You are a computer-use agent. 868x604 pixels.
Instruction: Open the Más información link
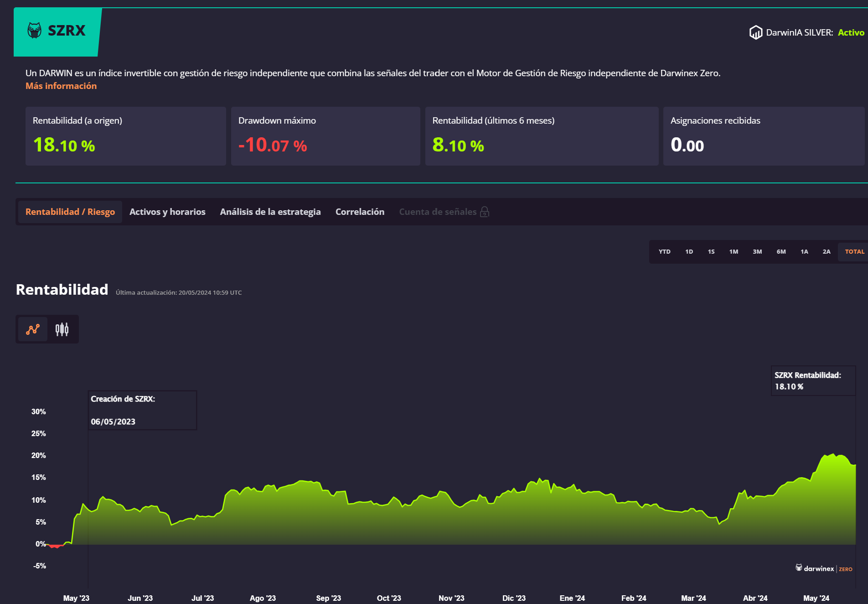click(61, 86)
